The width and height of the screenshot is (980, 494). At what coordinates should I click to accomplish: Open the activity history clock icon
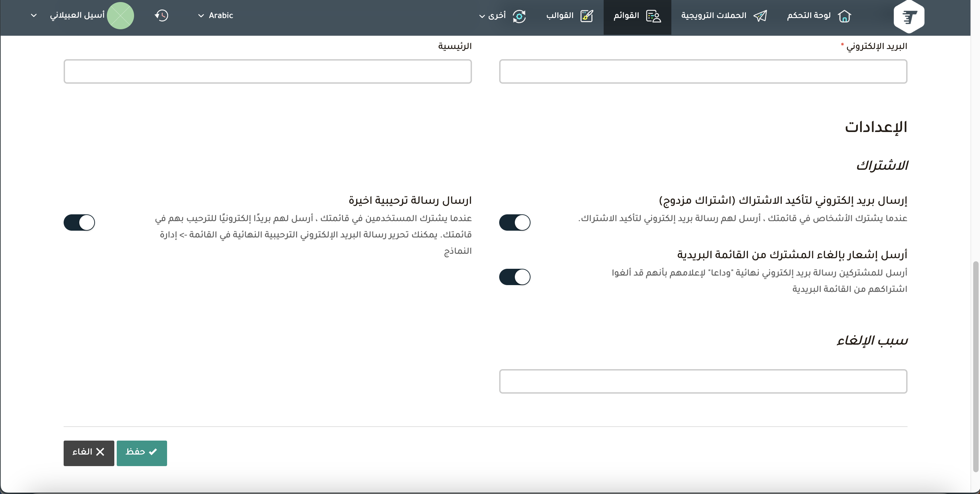(161, 16)
